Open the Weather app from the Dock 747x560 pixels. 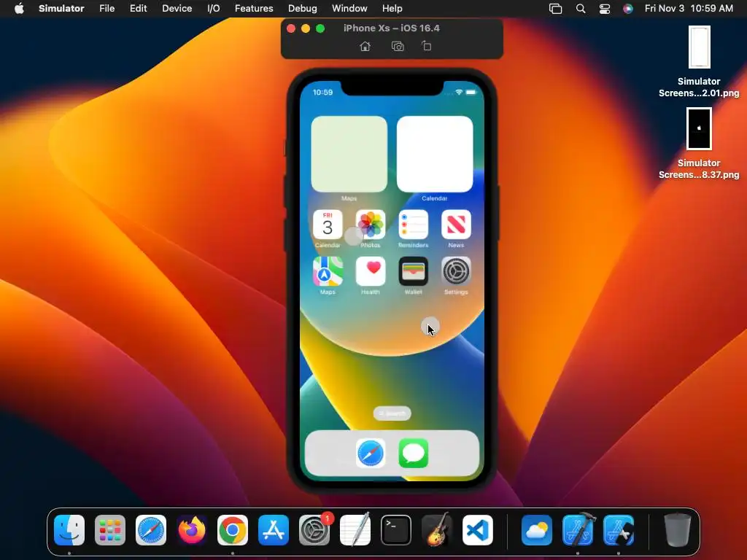point(537,529)
